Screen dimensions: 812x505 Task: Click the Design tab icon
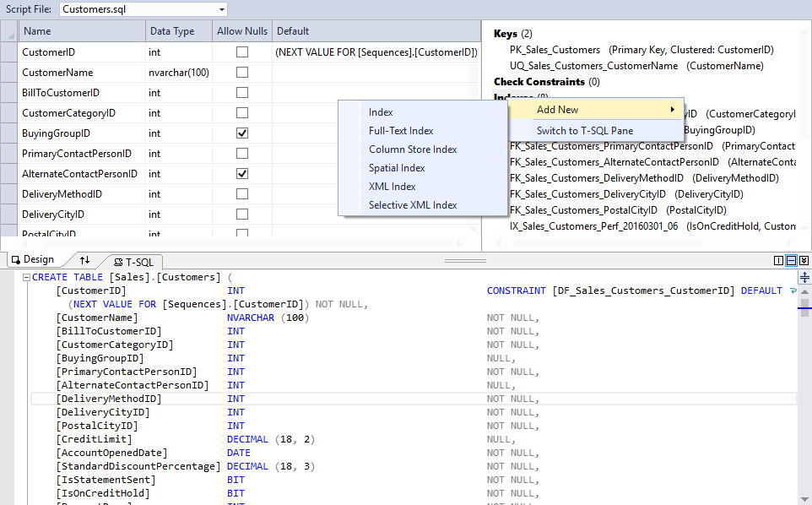pos(16,259)
